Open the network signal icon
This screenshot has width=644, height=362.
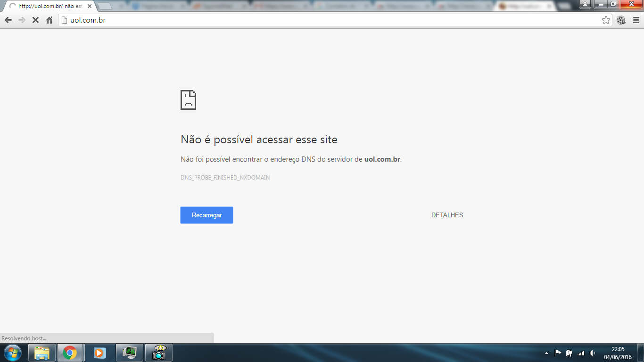pos(581,353)
